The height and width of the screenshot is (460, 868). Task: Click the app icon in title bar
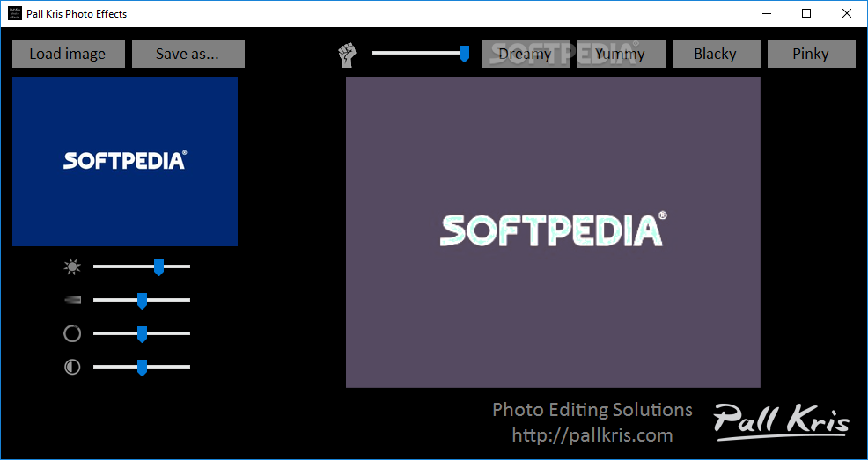pos(15,13)
